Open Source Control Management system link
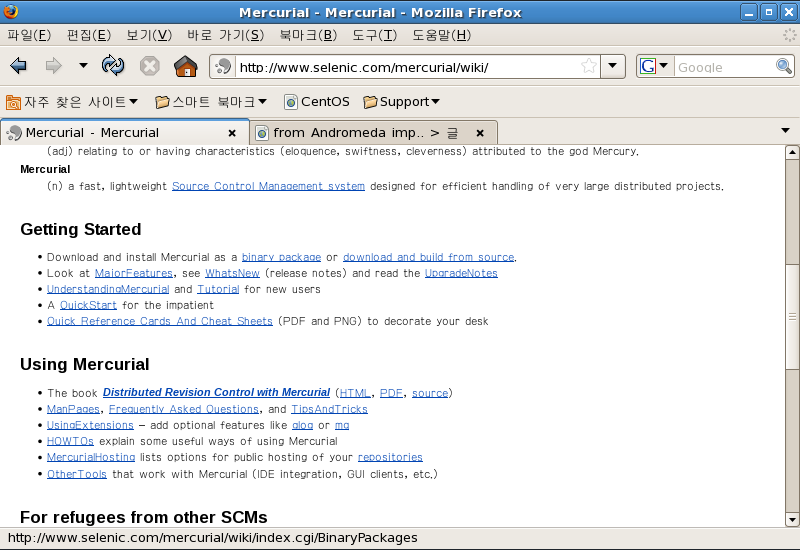The width and height of the screenshot is (800, 550). 268,186
